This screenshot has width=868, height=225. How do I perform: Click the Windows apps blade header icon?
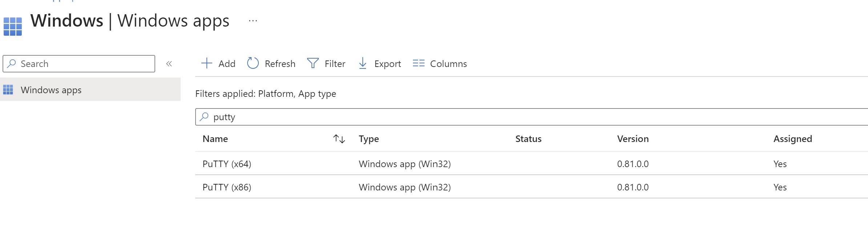coord(13,27)
